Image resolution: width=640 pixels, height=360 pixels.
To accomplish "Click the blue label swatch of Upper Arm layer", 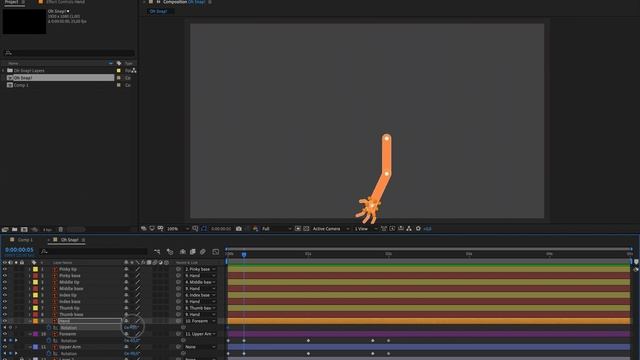I will click(x=36, y=347).
